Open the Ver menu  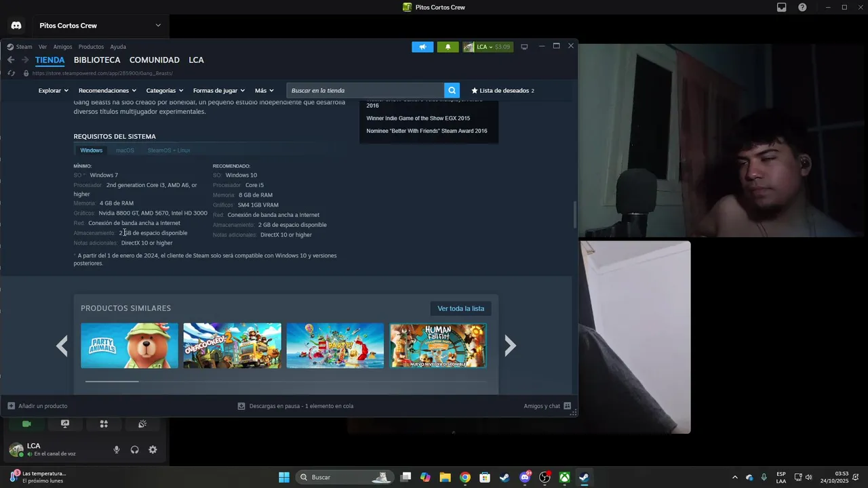pyautogui.click(x=43, y=47)
